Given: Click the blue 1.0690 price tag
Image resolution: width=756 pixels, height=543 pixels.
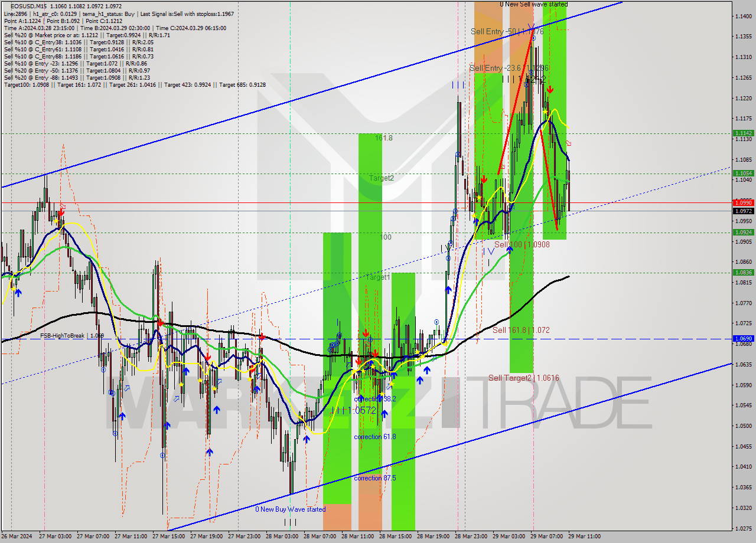Looking at the screenshot, I should click(x=743, y=339).
